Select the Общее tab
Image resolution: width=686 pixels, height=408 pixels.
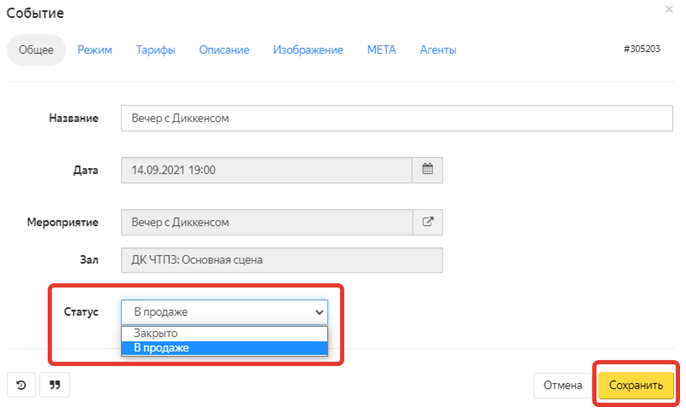[x=37, y=50]
